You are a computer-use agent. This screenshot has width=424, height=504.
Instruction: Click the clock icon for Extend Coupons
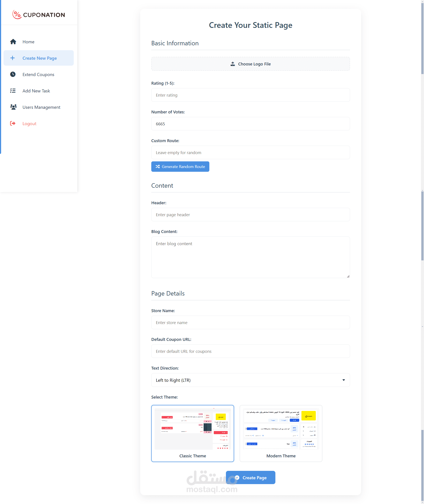pyautogui.click(x=13, y=74)
